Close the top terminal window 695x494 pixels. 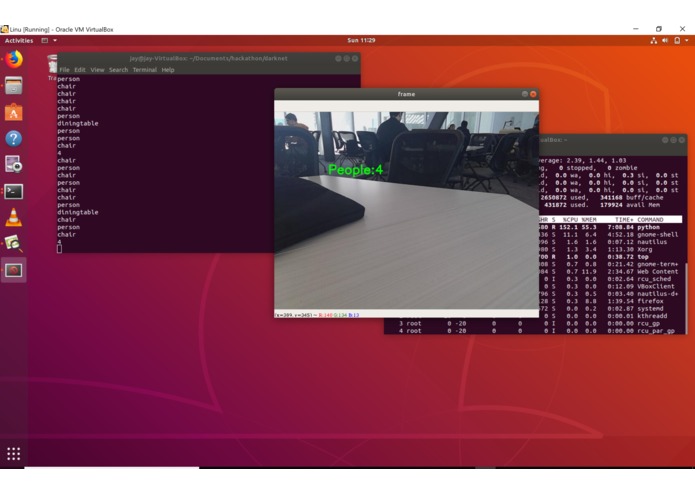(x=682, y=140)
